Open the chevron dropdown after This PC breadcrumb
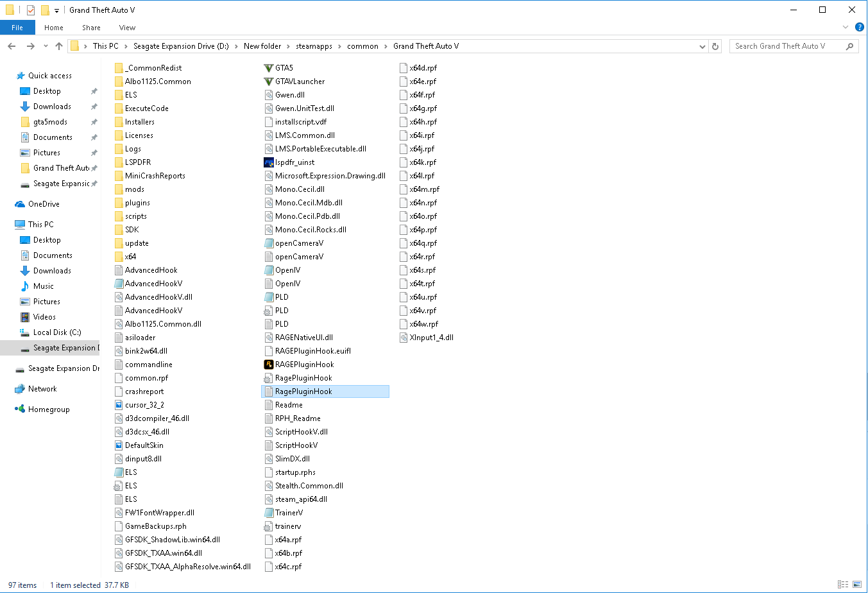 pos(126,46)
